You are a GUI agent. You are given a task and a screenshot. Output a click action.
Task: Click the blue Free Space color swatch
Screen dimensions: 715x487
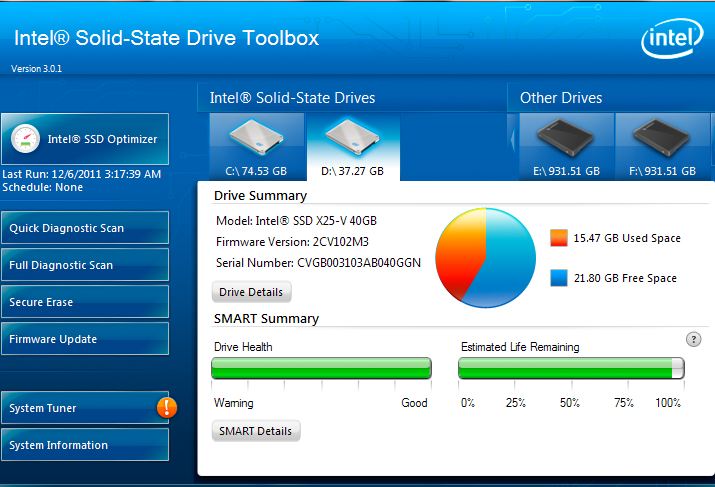(x=559, y=278)
